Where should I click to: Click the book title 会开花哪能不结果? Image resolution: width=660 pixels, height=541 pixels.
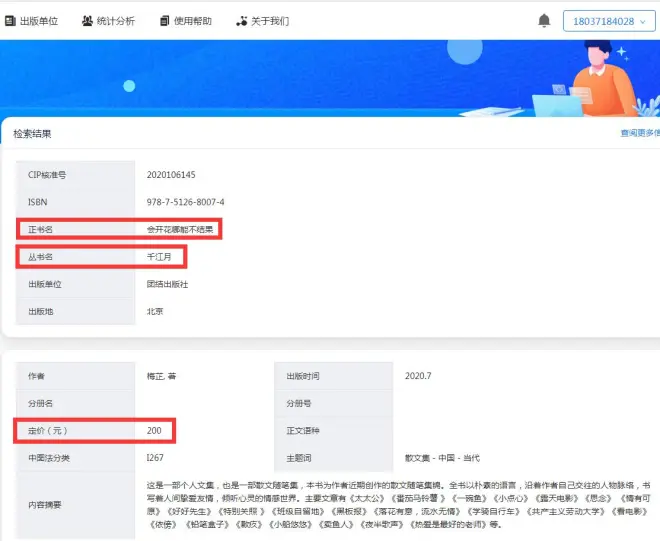(x=179, y=230)
